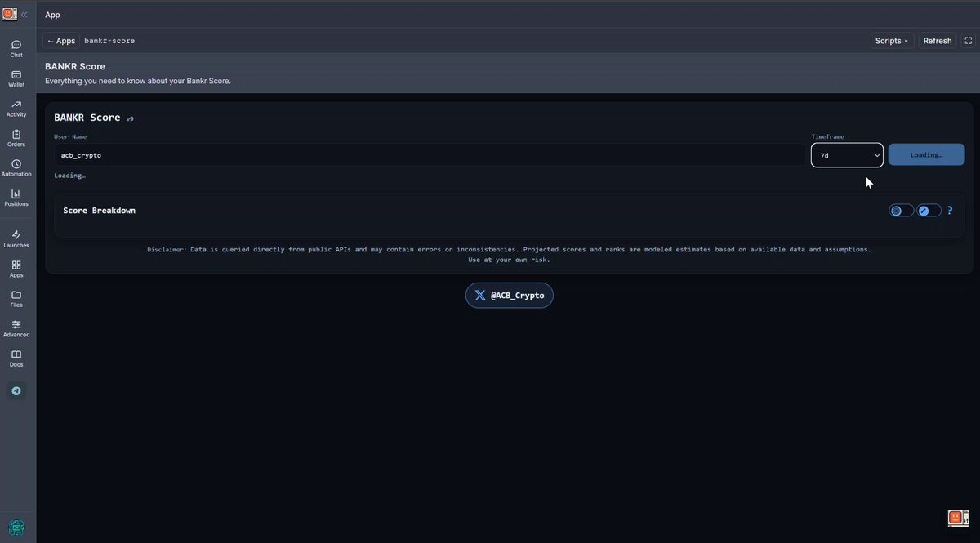Click the User Name input field
This screenshot has width=980, height=543.
[x=430, y=155]
